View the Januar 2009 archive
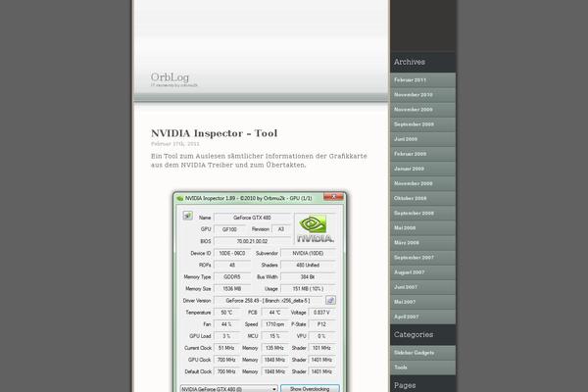 (422, 169)
